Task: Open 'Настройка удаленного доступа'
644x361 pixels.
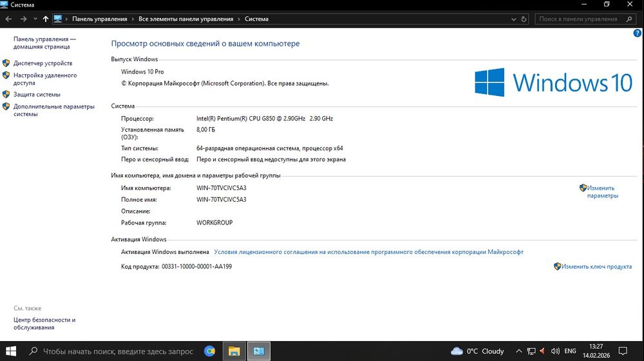Action: click(45, 79)
